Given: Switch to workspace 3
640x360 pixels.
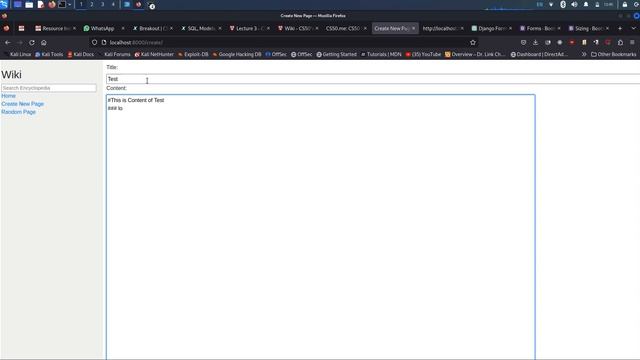Looking at the screenshot, I should (102, 4).
